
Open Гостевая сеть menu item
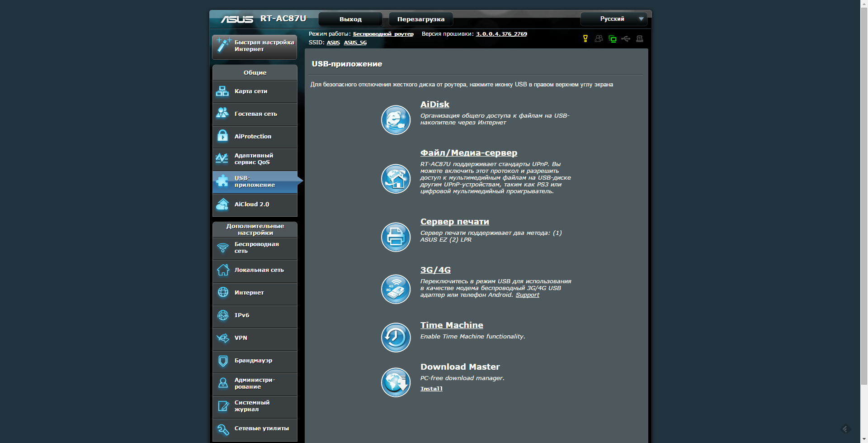click(255, 114)
